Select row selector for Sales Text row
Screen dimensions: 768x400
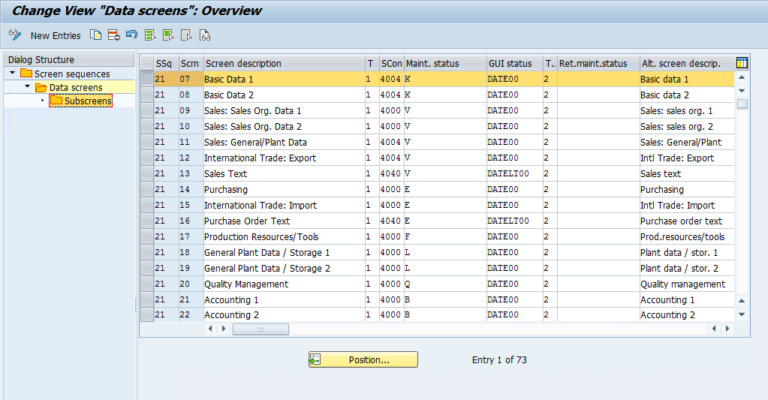tap(145, 174)
